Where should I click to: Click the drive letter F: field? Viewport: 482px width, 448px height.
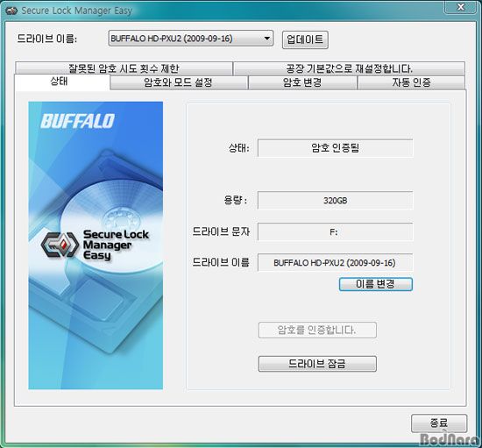[335, 231]
